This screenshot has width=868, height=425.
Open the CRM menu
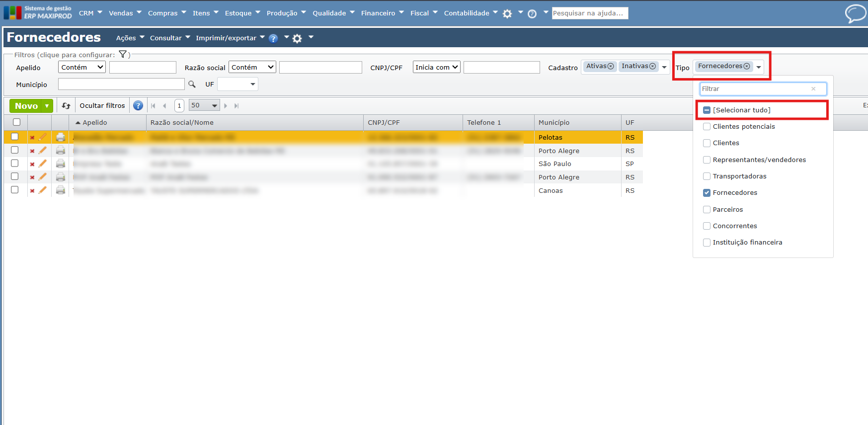90,13
